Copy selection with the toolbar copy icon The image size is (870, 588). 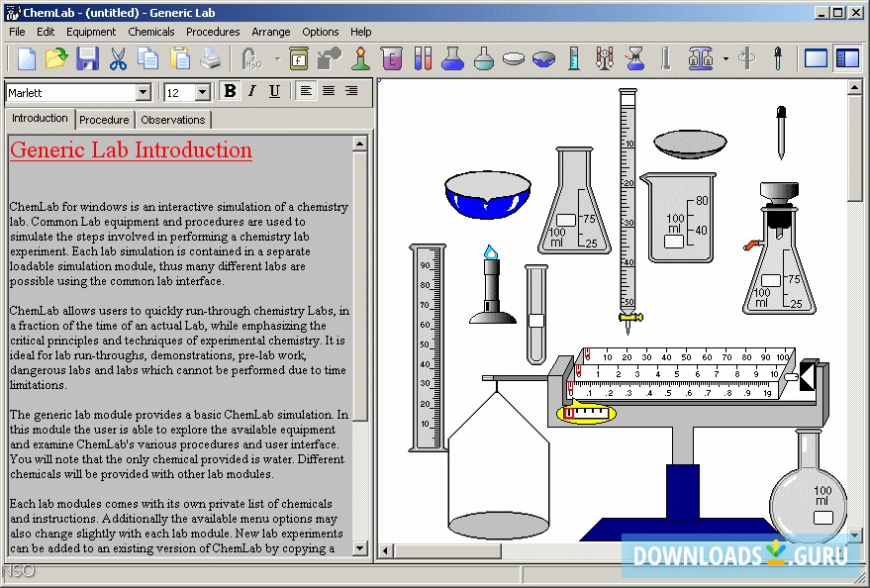coord(148,58)
